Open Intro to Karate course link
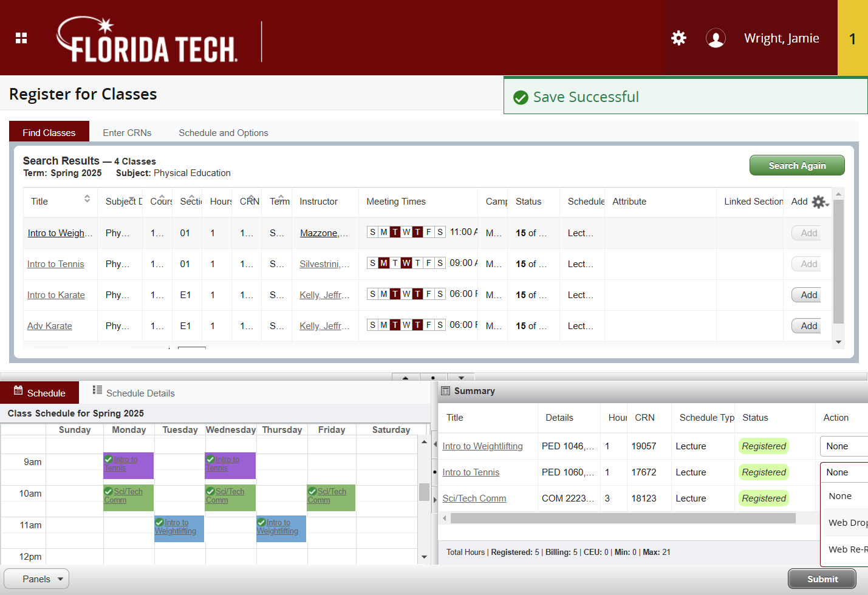This screenshot has height=595, width=868. pos(56,295)
